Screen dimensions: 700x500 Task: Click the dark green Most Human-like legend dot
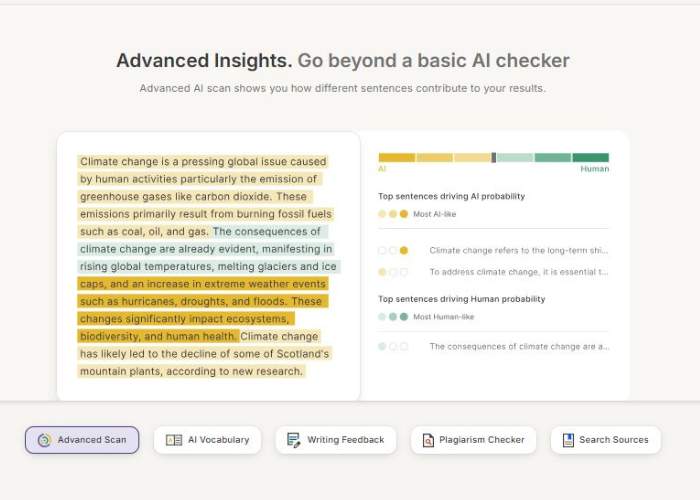click(x=404, y=317)
